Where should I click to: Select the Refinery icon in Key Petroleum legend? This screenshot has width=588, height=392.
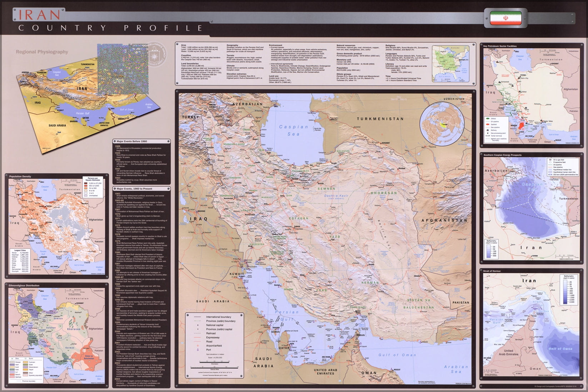[488, 130]
